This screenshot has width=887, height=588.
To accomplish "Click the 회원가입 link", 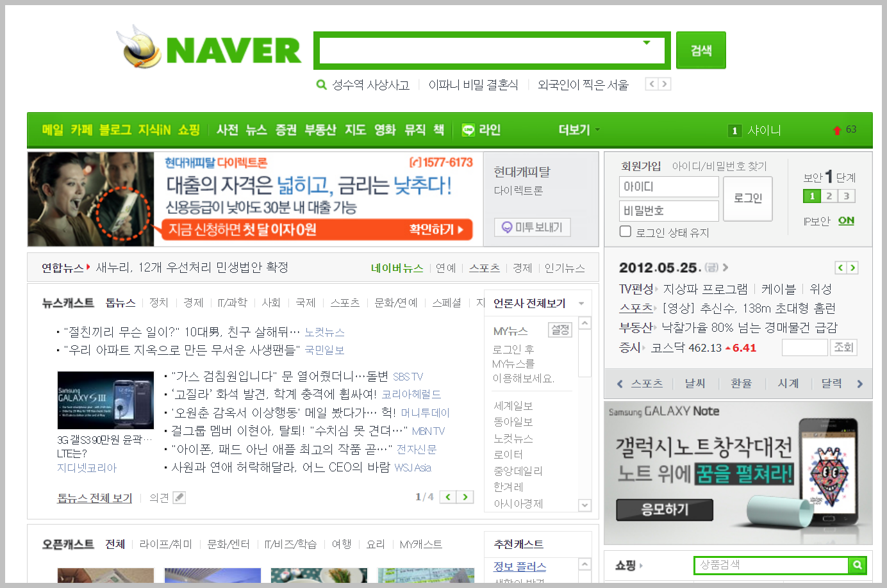I will point(641,166).
